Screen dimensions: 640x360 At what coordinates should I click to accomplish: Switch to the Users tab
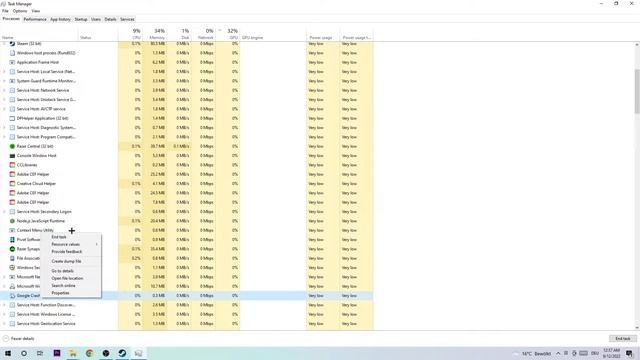pyautogui.click(x=96, y=19)
